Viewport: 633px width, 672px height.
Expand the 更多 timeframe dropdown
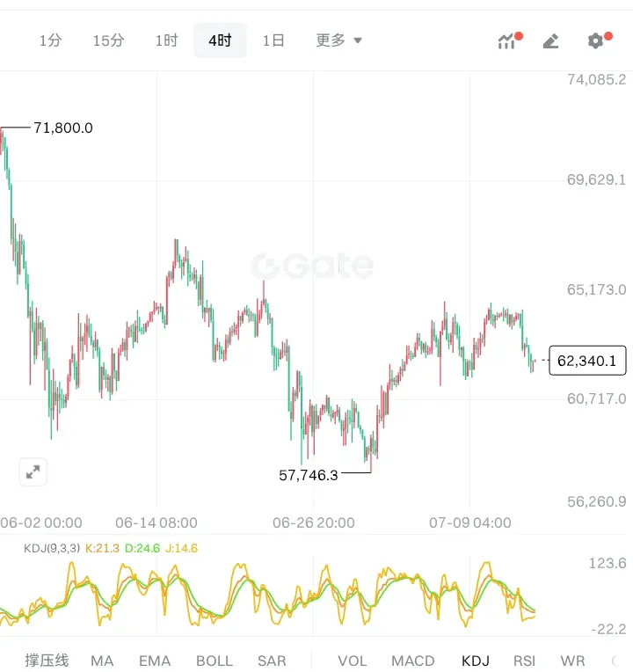338,40
